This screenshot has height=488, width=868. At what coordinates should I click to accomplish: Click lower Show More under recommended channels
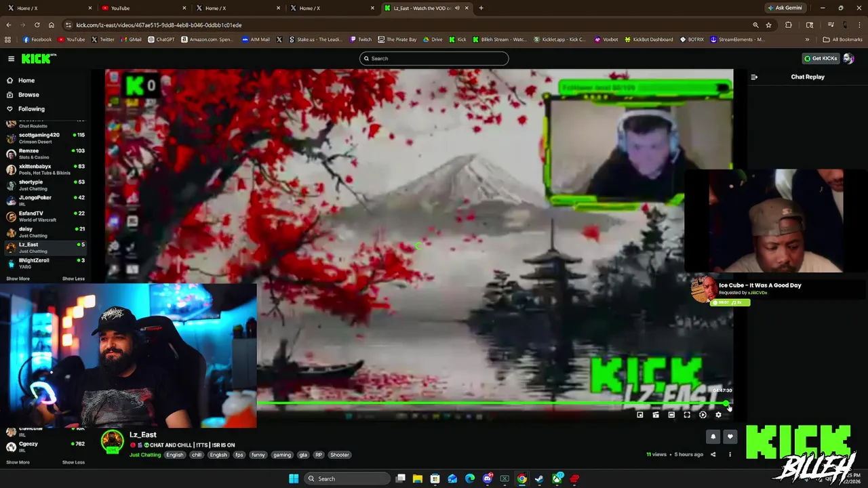(x=18, y=462)
